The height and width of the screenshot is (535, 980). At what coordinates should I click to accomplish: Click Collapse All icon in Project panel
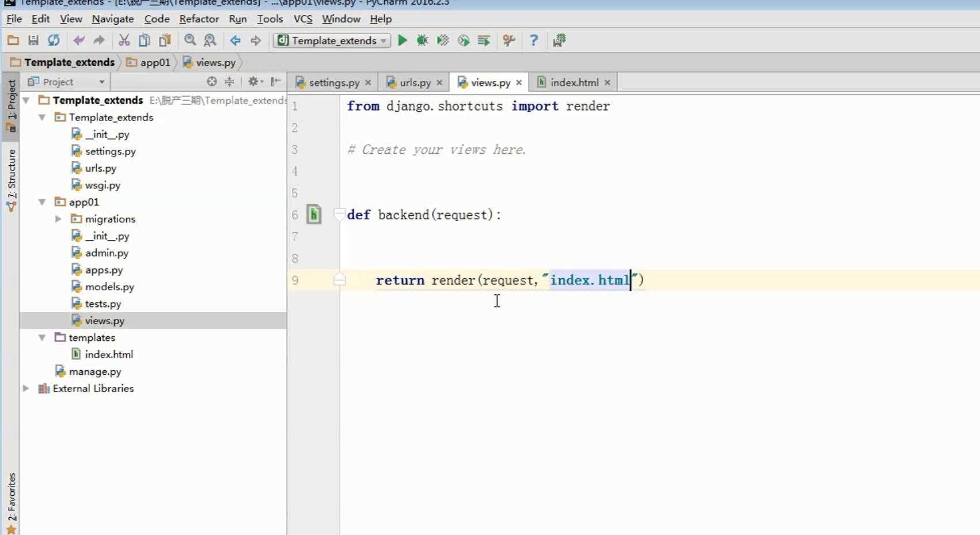(x=229, y=82)
